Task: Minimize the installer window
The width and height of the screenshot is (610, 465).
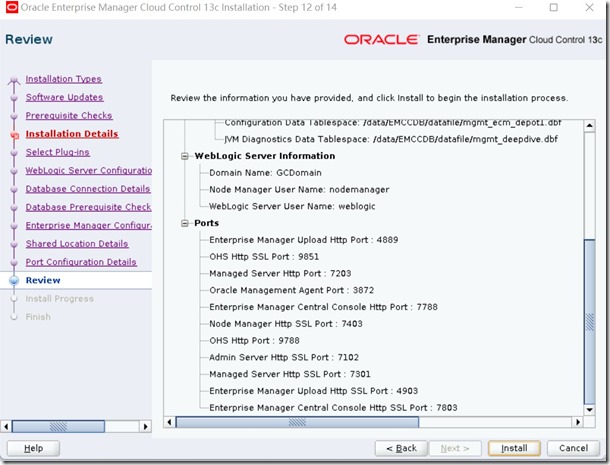Action: pos(519,7)
